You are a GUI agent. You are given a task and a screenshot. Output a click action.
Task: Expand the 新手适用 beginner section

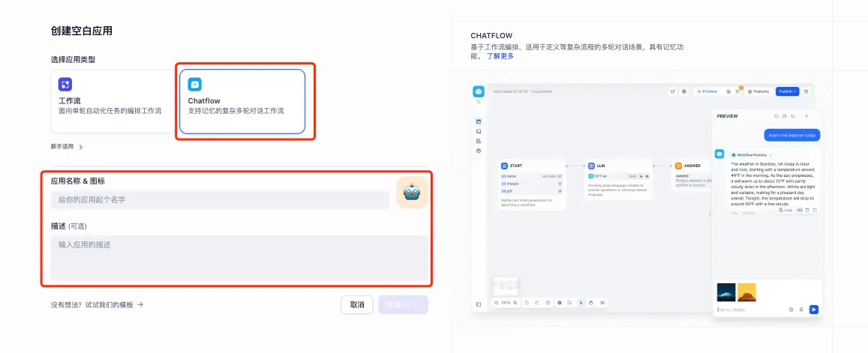click(x=67, y=147)
